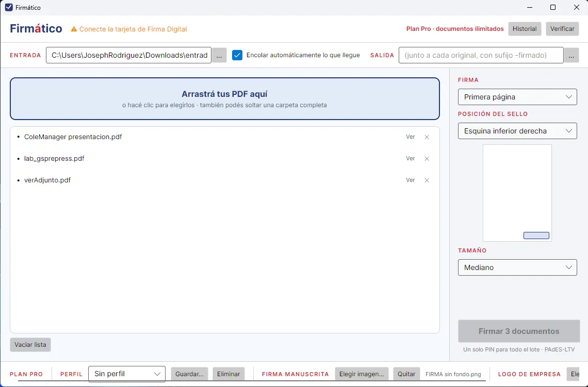View ColeManager presentacion.pdf via Ver link
The height and width of the screenshot is (387, 588).
(x=410, y=137)
